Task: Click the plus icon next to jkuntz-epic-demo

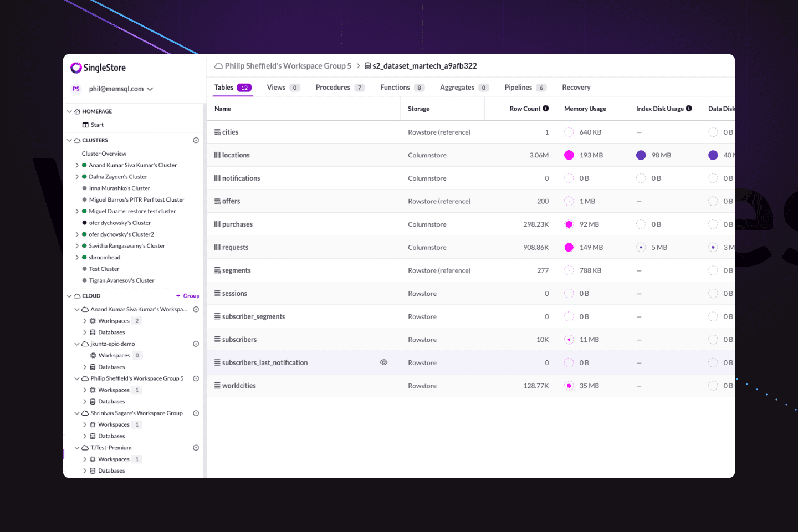Action: 196,344
